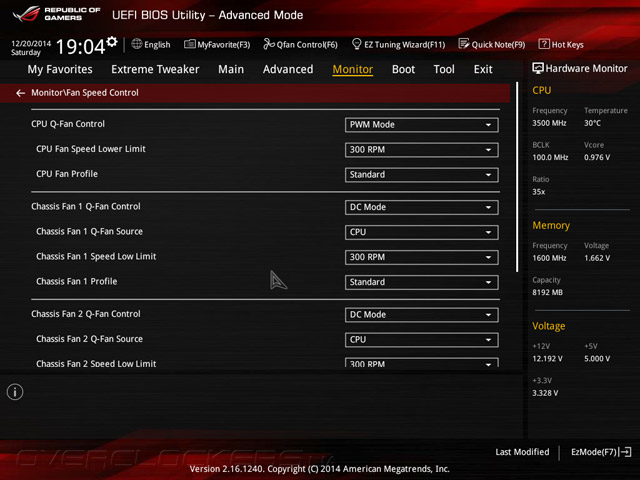Go to the Exit tab

pos(483,69)
